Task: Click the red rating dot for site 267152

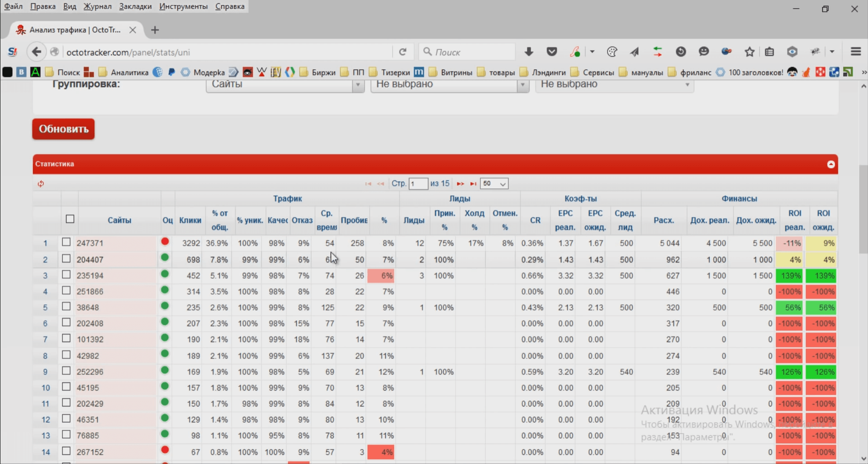Action: [x=165, y=450]
